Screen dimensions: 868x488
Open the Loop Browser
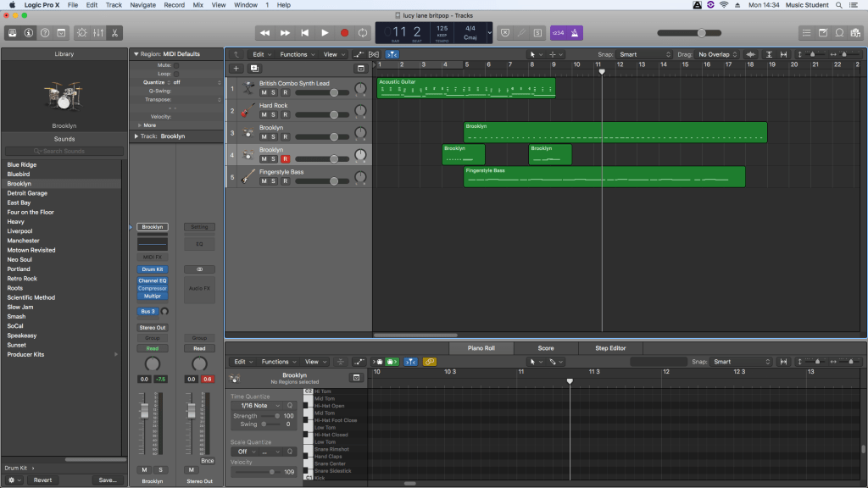point(839,33)
